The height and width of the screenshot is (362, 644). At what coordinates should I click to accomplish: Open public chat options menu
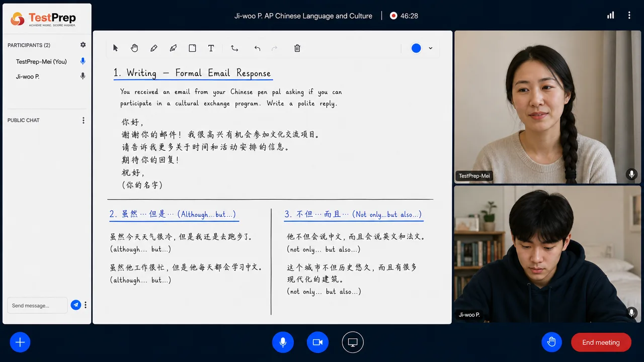click(84, 120)
